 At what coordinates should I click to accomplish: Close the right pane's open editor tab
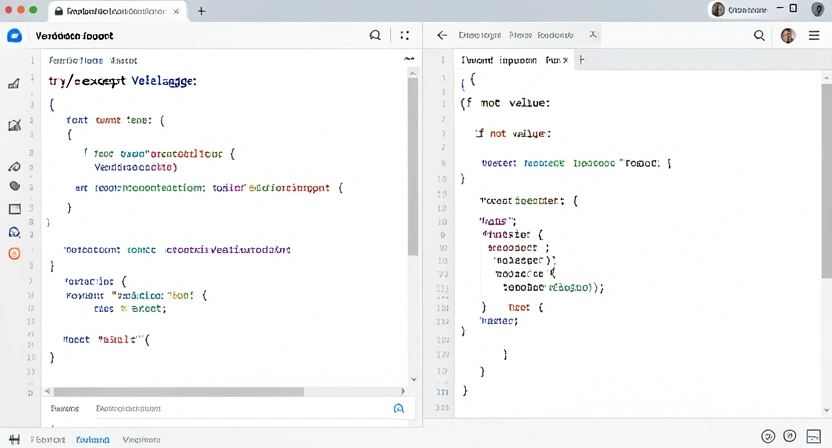566,60
